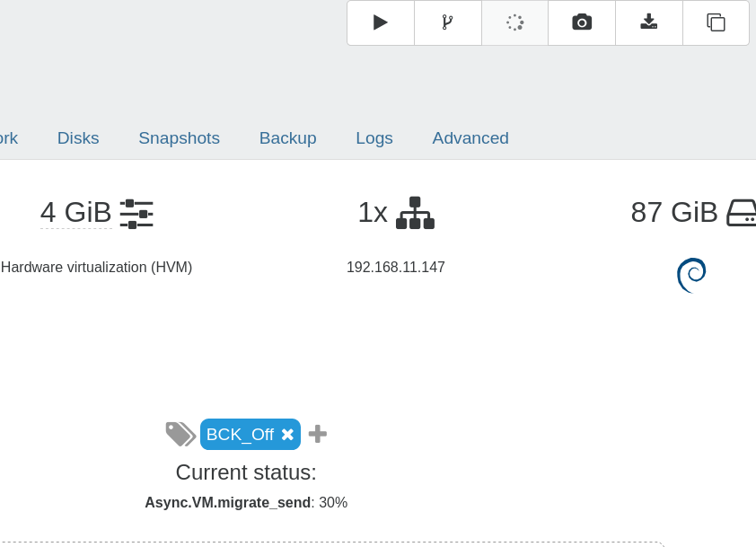Click the fork/branch icon button
The height and width of the screenshot is (547, 756).
pos(447,22)
